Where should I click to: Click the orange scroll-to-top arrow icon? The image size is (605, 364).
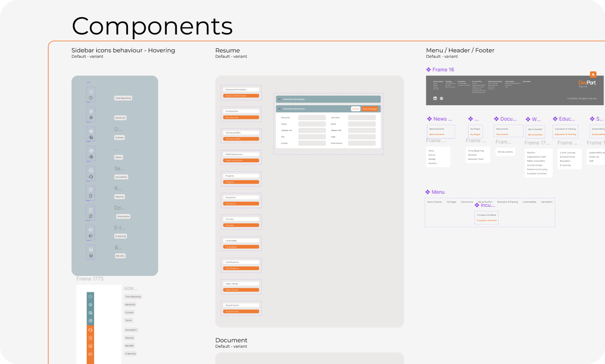(593, 75)
